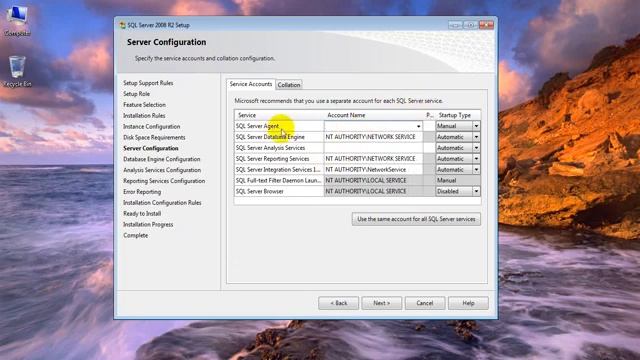640x360 pixels.
Task: Click Instance Configuration step
Action: tap(151, 127)
